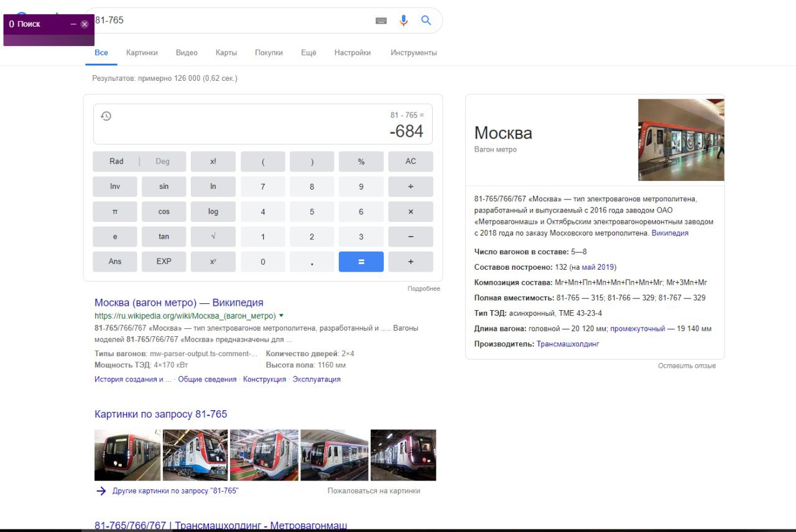The height and width of the screenshot is (532, 796).
Task: Click the minus operator key
Action: coord(410,236)
